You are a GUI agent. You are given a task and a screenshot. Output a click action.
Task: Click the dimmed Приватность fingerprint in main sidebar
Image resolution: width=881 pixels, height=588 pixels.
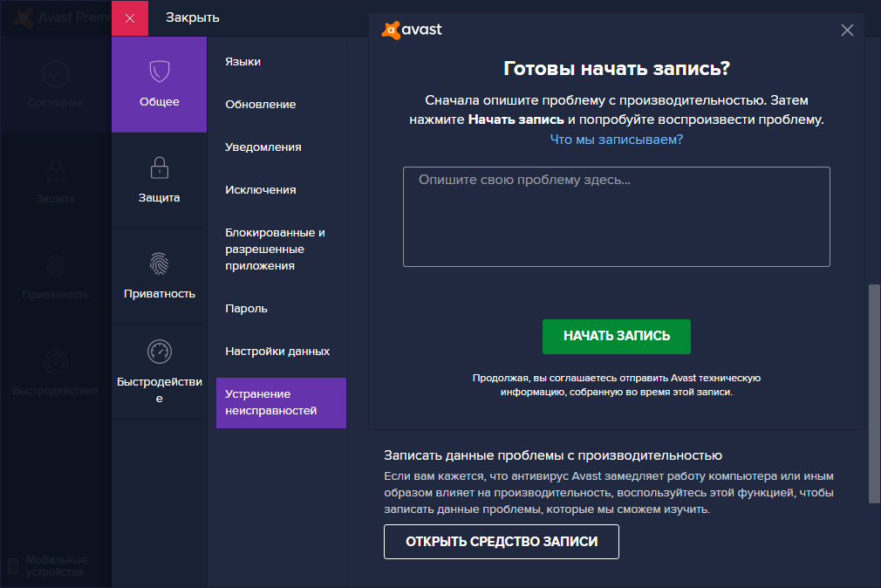coord(56,266)
